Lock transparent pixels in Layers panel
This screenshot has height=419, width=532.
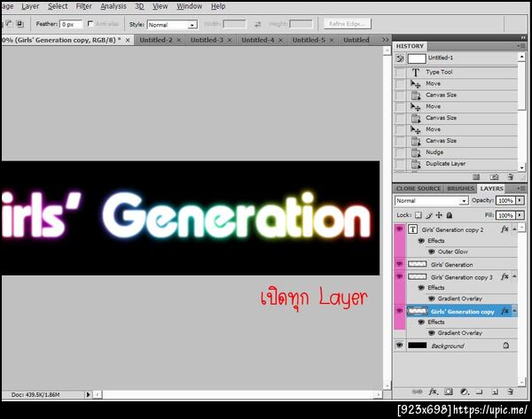(x=419, y=215)
